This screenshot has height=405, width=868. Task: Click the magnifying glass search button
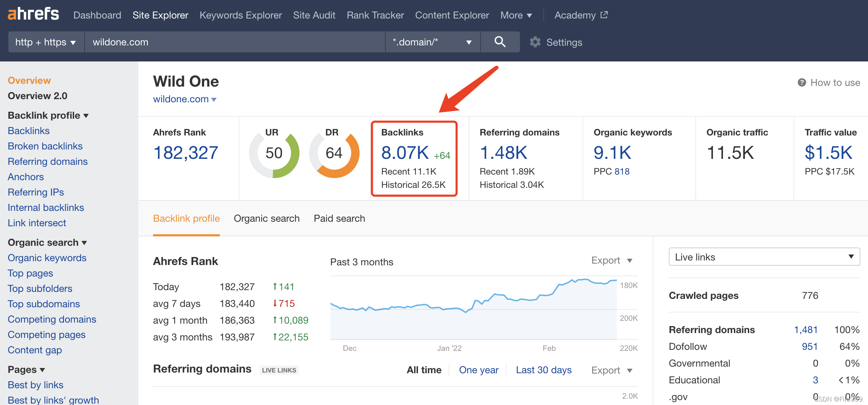(x=500, y=42)
